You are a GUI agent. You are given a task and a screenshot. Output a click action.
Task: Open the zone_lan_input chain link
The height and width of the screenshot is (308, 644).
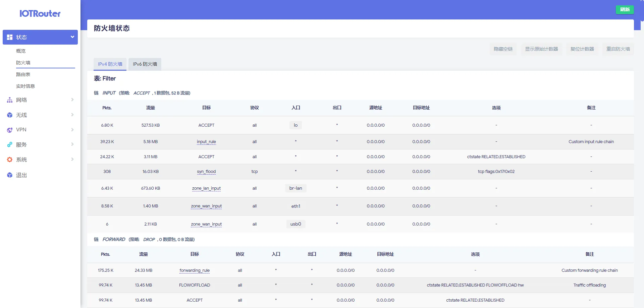pyautogui.click(x=206, y=188)
